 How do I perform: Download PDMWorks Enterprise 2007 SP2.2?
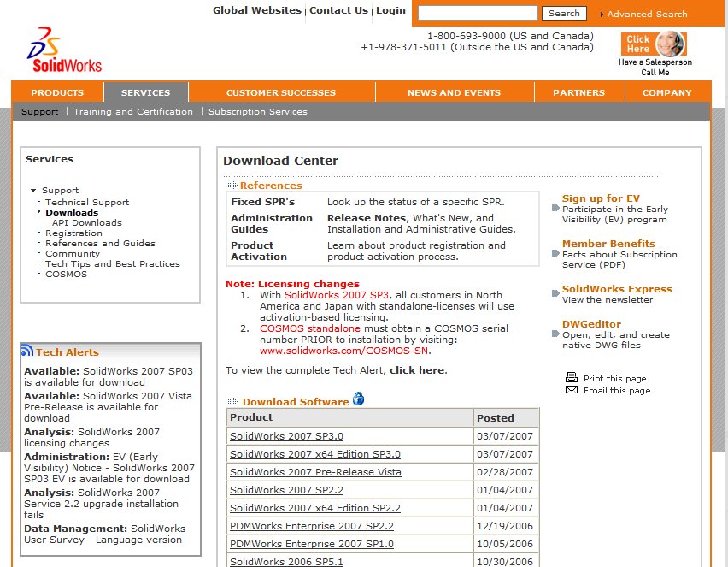click(x=312, y=526)
